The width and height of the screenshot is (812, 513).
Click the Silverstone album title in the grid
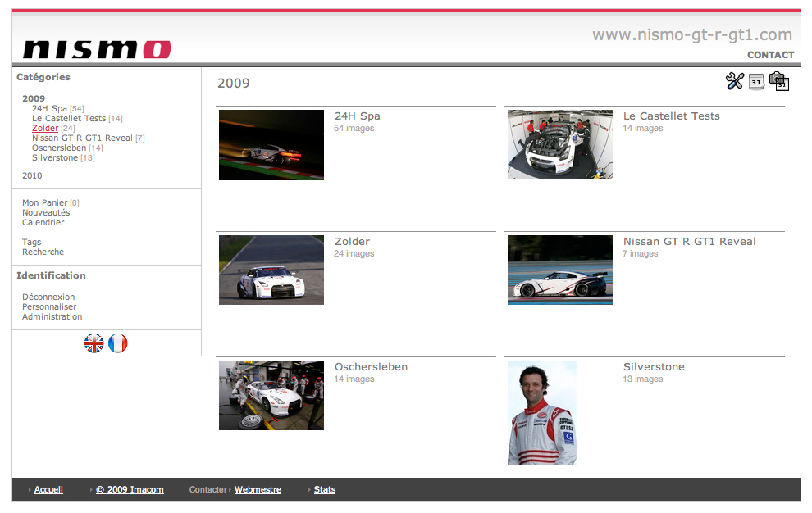point(654,366)
